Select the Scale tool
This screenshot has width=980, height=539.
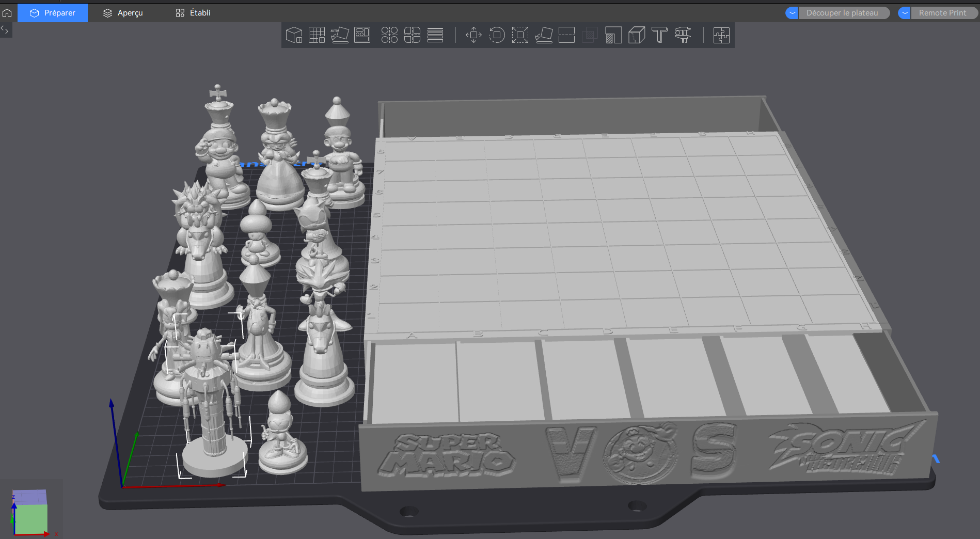click(x=520, y=35)
